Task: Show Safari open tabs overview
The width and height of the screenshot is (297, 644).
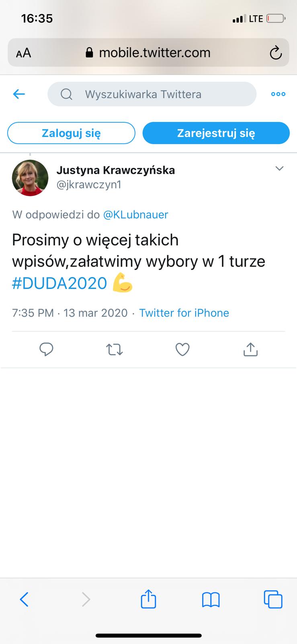Action: tap(273, 599)
